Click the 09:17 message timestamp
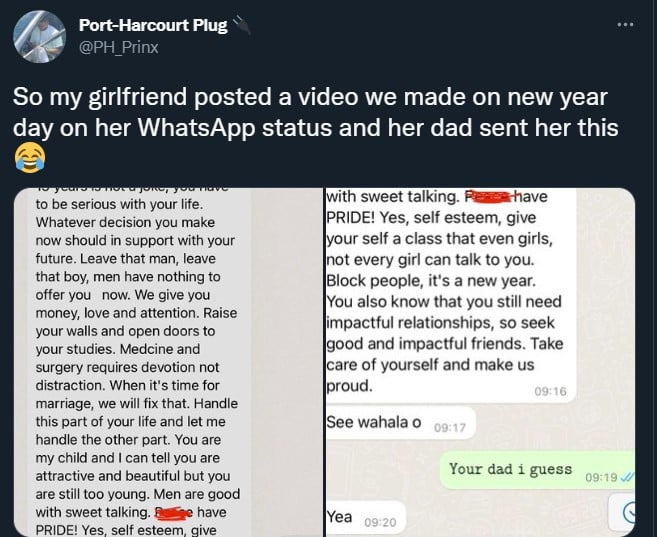Viewport: 657px width, 537px height. point(450,428)
